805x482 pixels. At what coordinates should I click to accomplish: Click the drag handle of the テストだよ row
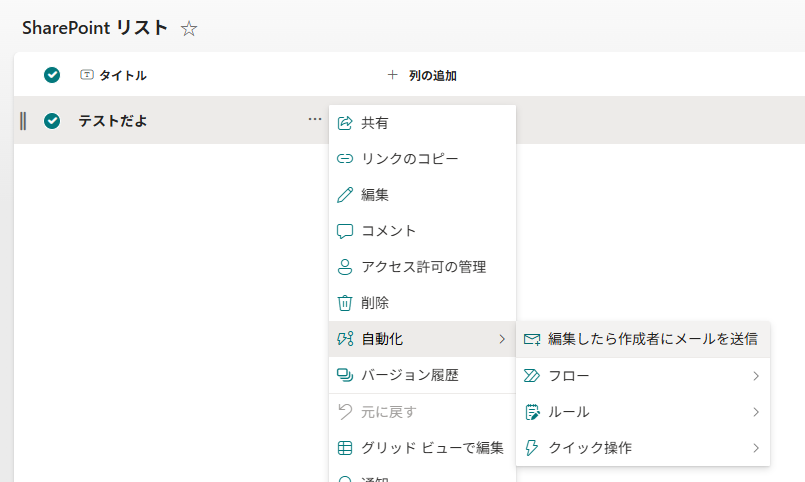click(x=23, y=121)
